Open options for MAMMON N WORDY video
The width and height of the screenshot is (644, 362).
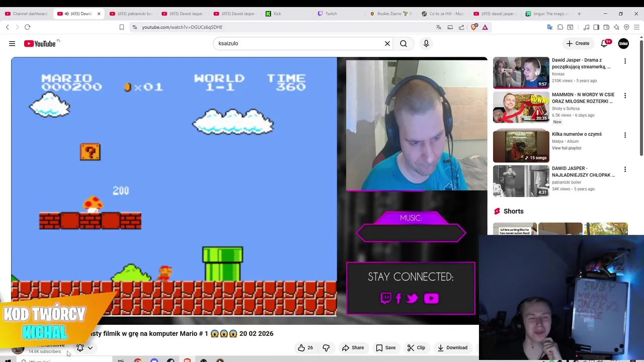(x=625, y=96)
